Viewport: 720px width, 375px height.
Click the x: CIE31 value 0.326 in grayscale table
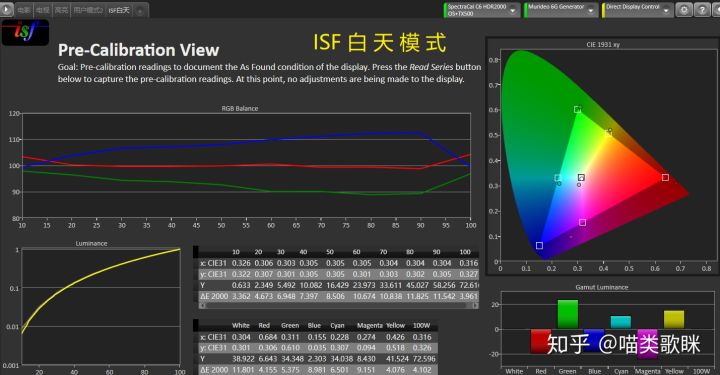(241, 263)
